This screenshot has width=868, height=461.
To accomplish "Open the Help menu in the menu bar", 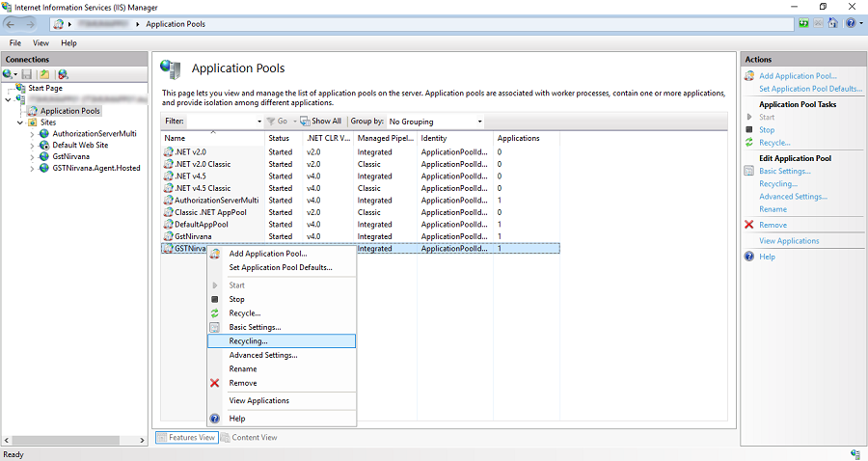I will click(x=68, y=42).
